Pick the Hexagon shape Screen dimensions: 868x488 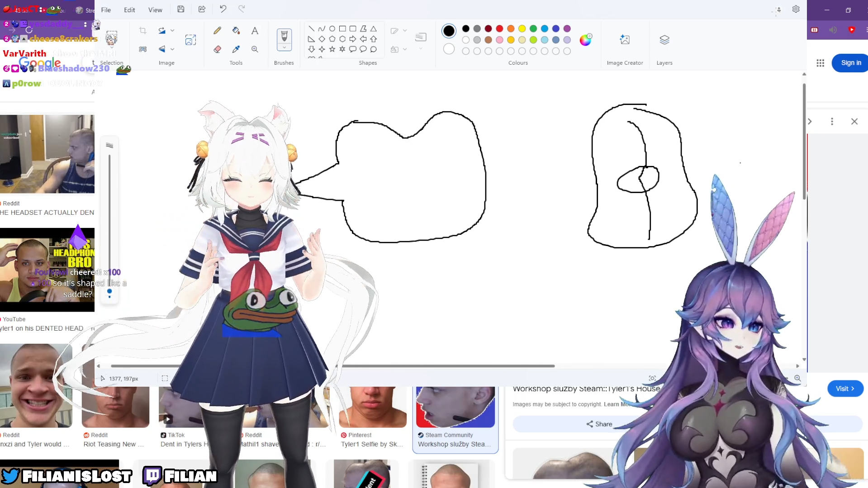pyautogui.click(x=342, y=39)
